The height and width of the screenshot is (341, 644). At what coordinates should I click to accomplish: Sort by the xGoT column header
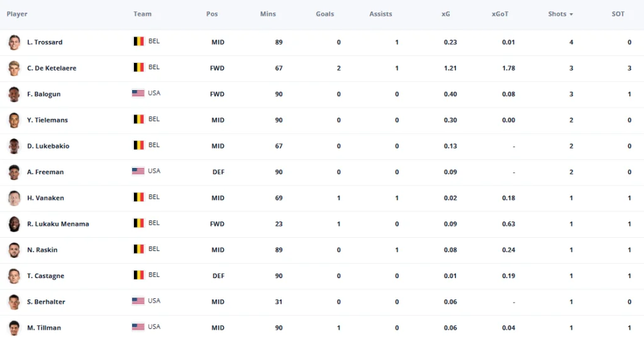pos(500,14)
